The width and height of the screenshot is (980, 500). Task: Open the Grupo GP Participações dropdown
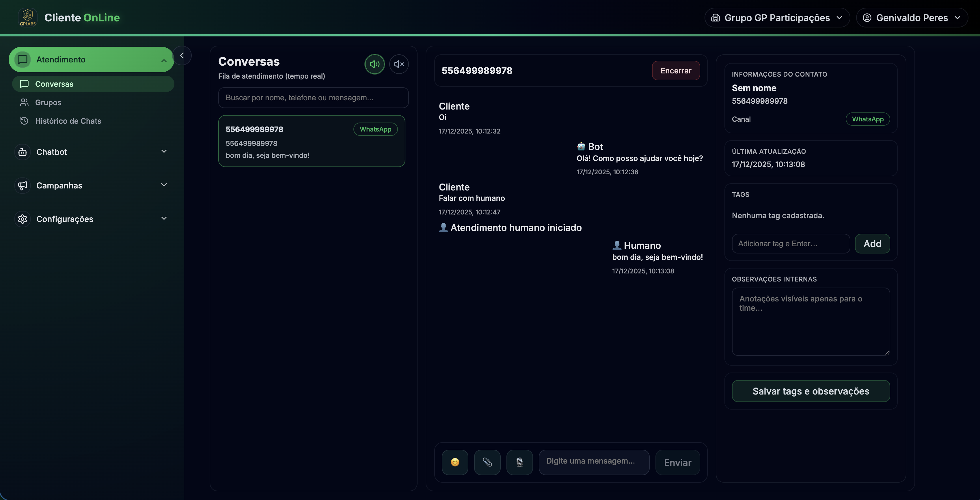click(x=777, y=18)
